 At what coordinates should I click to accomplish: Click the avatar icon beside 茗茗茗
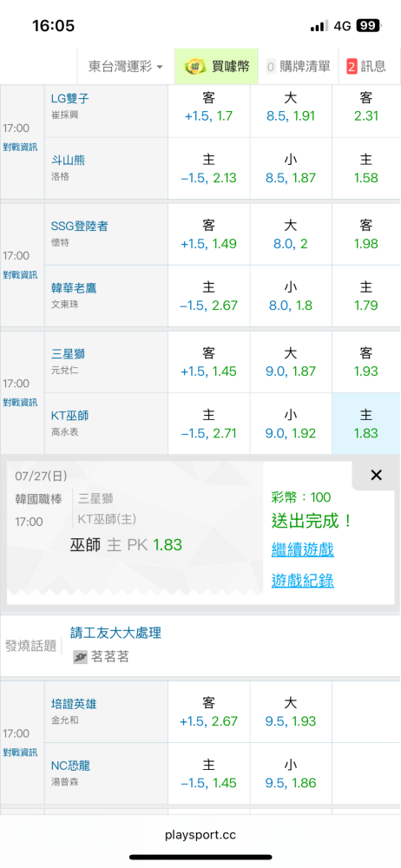point(81,657)
